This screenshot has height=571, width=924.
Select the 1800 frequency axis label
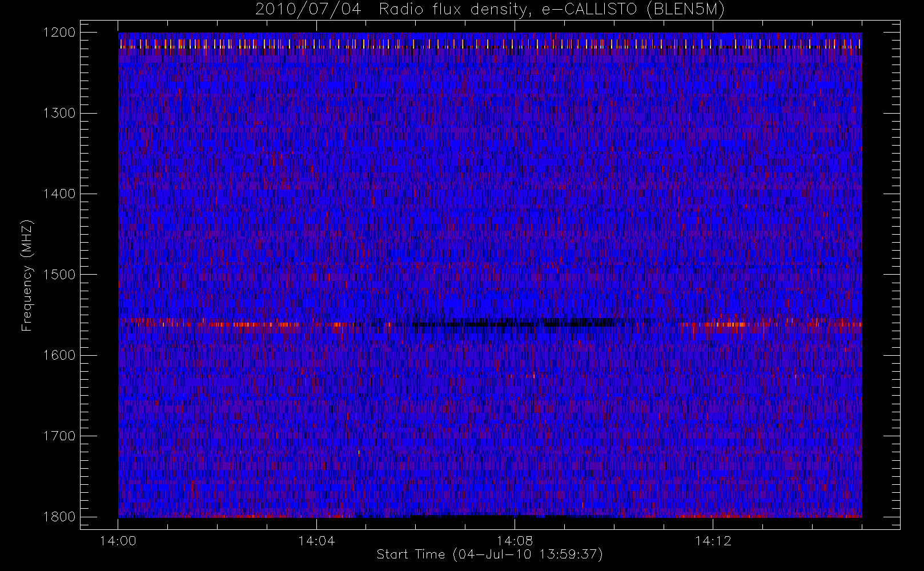[59, 517]
